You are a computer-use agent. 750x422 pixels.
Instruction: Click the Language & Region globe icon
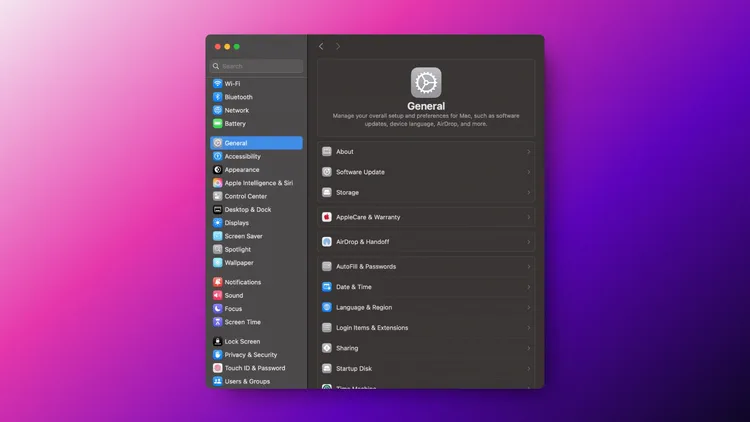pos(327,307)
